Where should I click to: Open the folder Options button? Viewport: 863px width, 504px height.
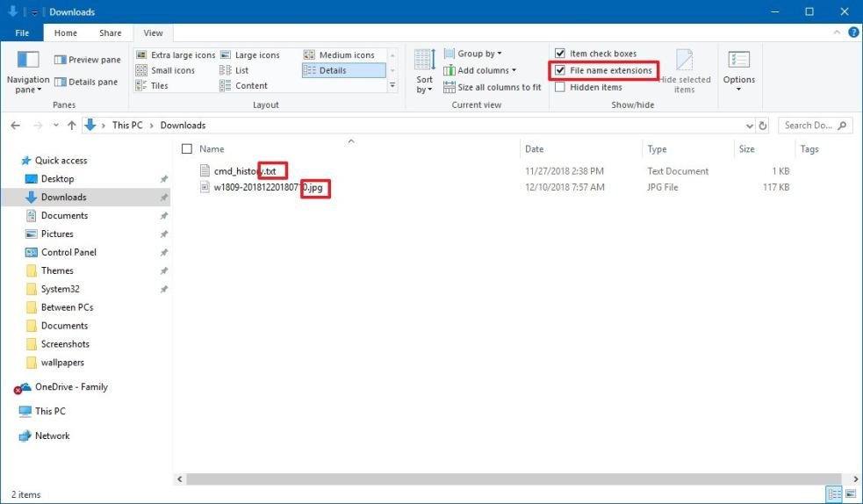[738, 72]
